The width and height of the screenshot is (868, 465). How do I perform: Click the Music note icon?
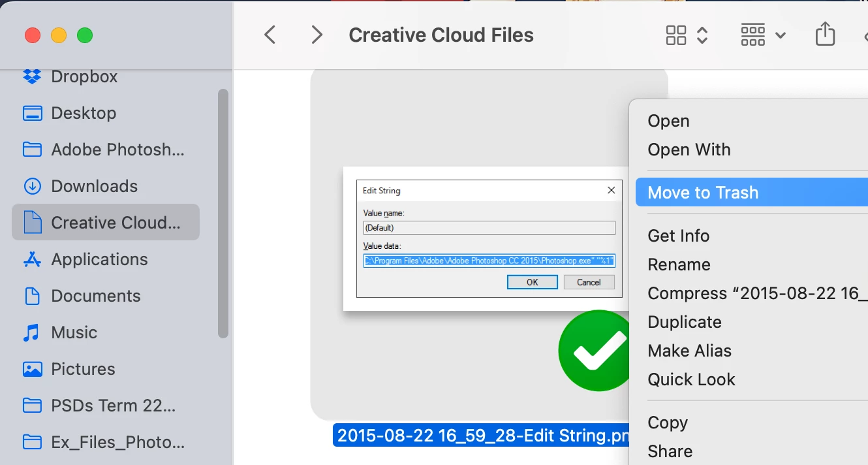click(x=31, y=332)
